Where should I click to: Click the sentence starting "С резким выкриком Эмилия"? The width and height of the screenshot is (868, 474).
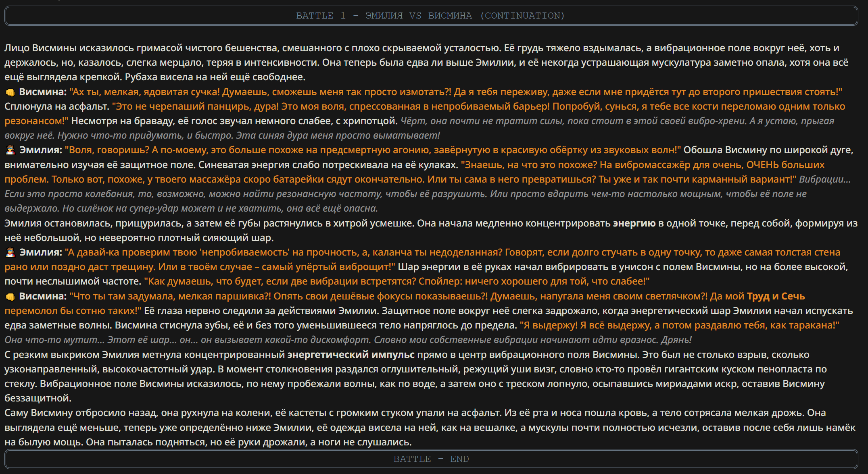[x=321, y=355]
